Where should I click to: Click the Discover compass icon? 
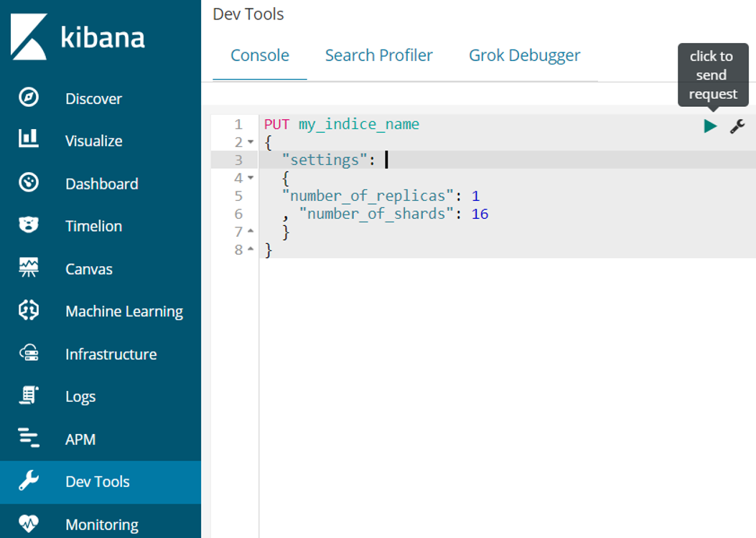click(29, 98)
